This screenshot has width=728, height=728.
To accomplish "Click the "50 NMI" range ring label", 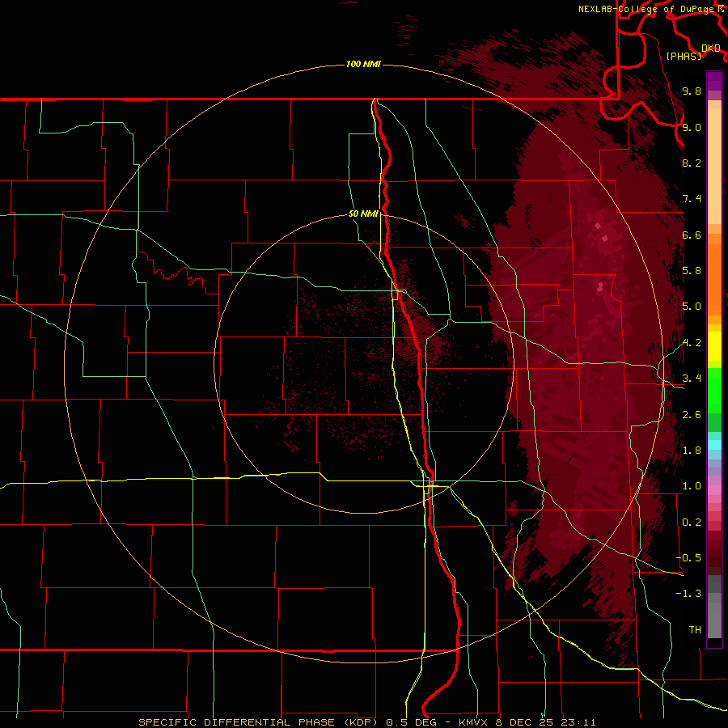I will (x=363, y=214).
